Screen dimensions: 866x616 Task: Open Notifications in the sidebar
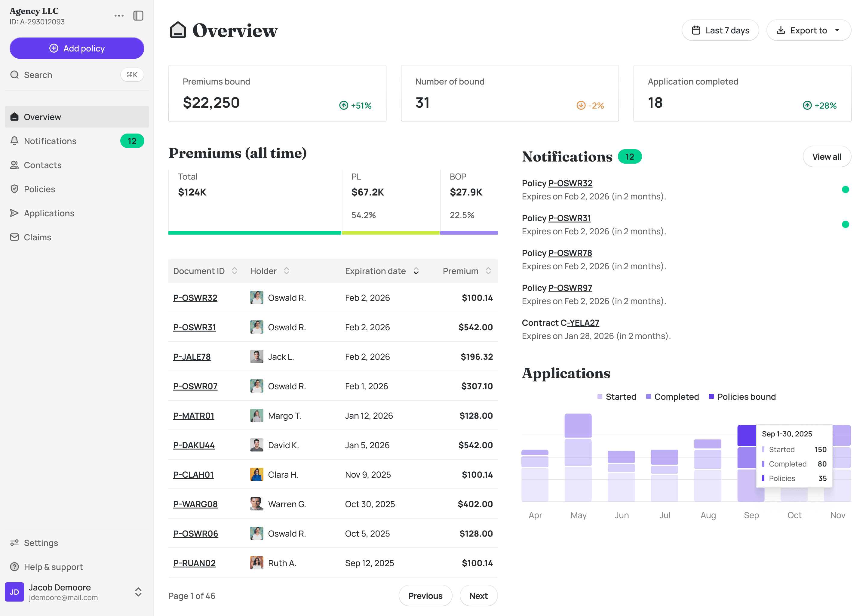click(x=77, y=141)
